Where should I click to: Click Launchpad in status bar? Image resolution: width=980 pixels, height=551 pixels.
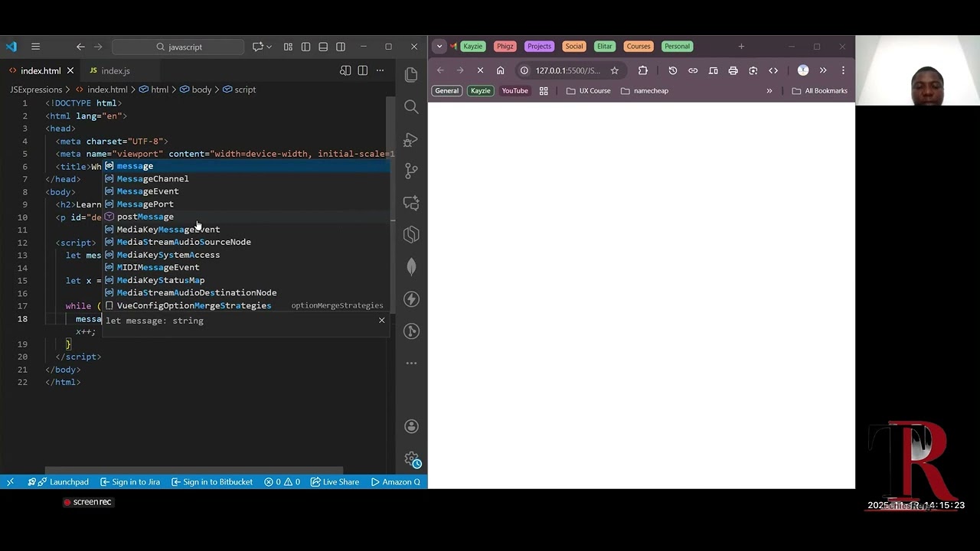click(x=58, y=481)
